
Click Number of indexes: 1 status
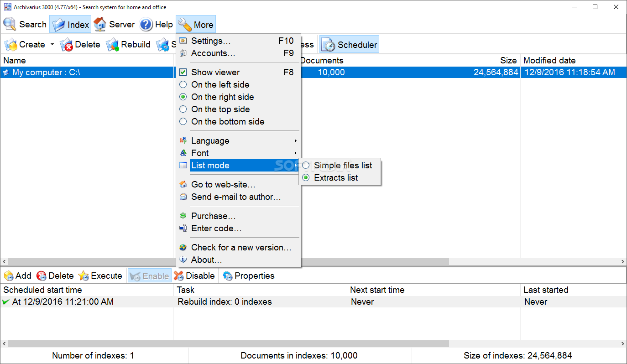pos(93,355)
